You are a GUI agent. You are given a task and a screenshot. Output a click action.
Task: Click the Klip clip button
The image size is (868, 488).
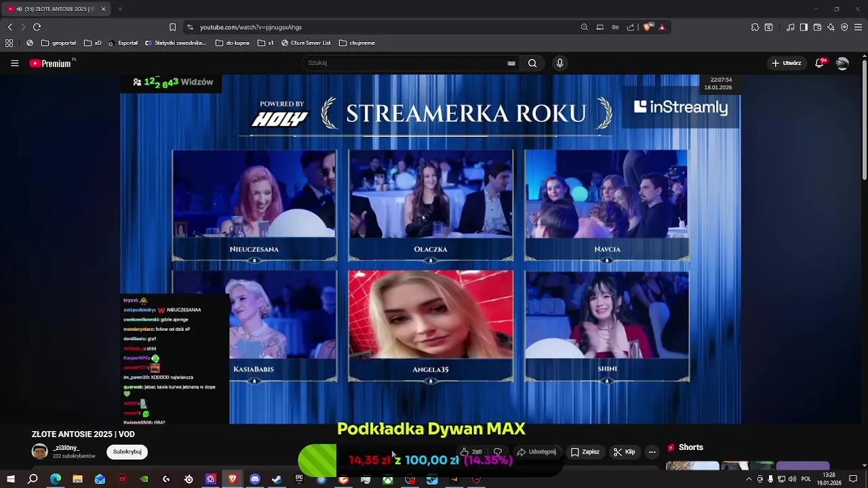(624, 452)
